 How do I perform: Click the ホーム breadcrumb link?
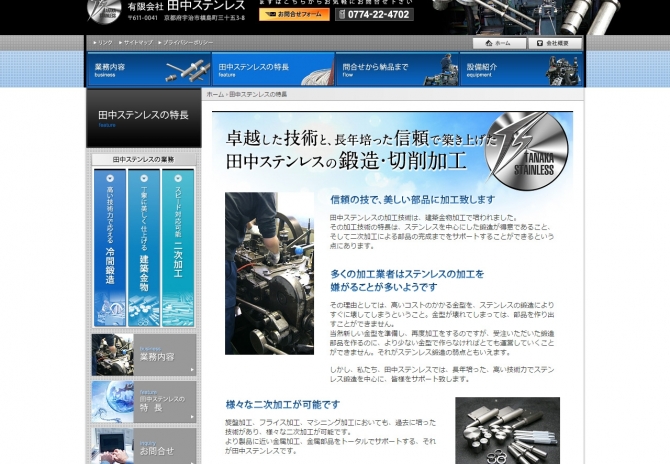click(x=215, y=94)
